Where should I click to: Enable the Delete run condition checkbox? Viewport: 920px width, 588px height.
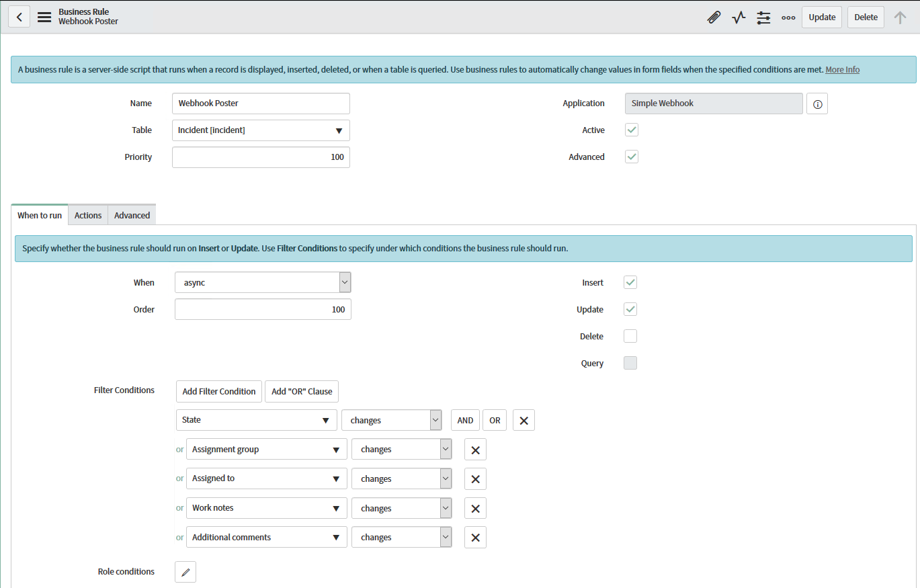[630, 335]
